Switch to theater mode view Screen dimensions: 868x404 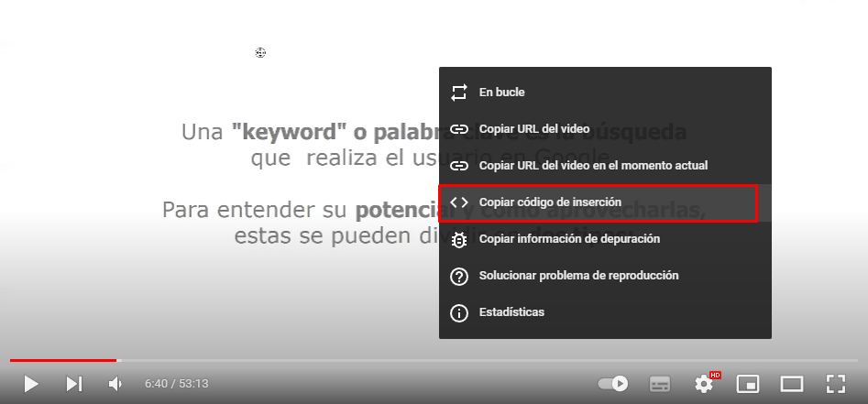click(x=791, y=384)
